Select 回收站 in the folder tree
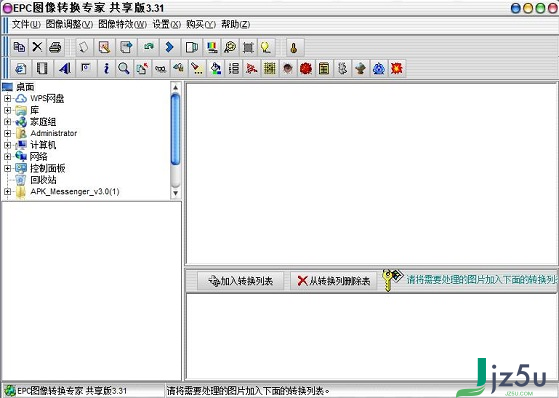The image size is (559, 398). pos(43,180)
